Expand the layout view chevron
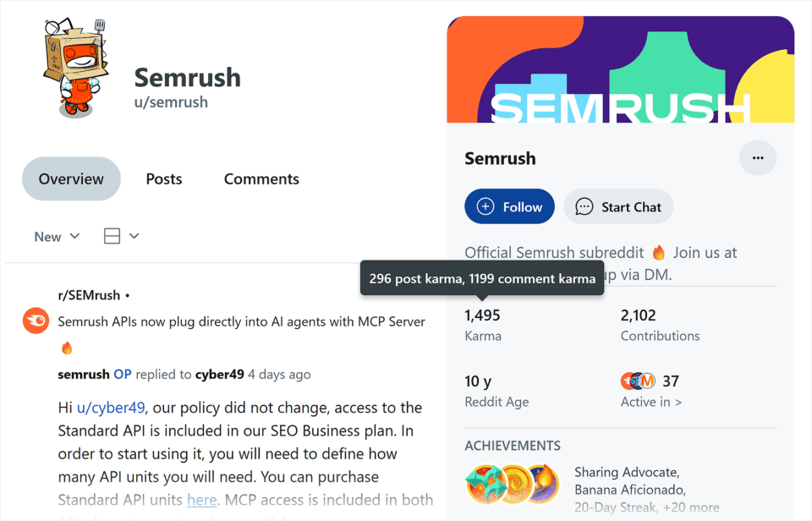 coord(135,236)
